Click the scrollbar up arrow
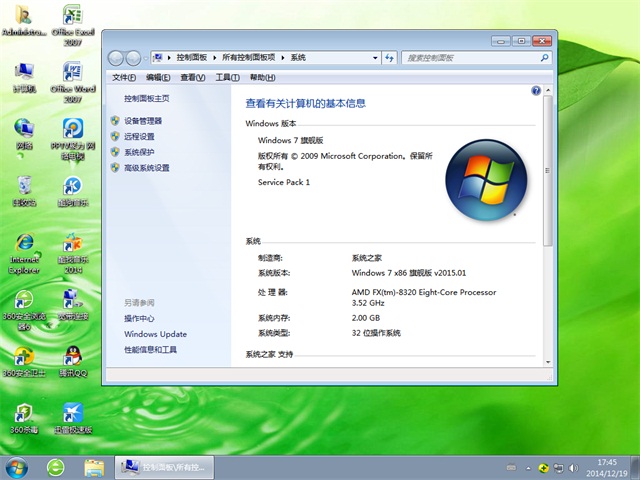The height and width of the screenshot is (480, 640). pos(548,90)
